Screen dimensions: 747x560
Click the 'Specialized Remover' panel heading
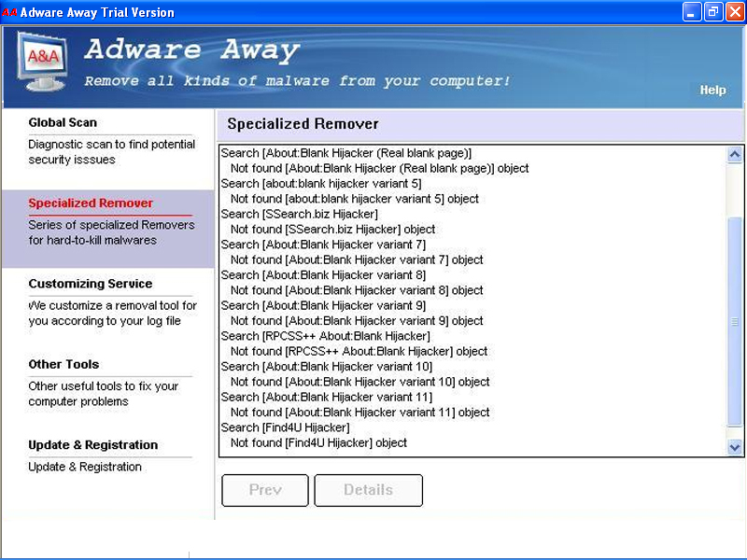[303, 124]
